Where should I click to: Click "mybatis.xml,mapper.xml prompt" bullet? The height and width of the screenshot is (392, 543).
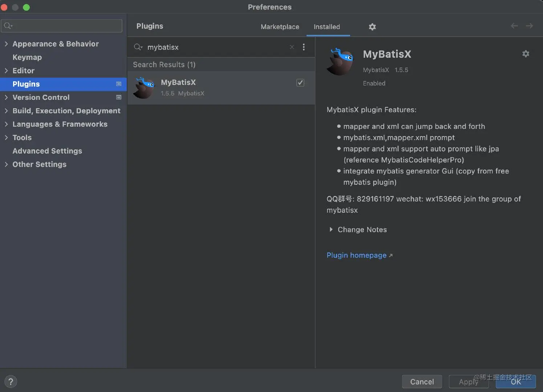click(399, 138)
